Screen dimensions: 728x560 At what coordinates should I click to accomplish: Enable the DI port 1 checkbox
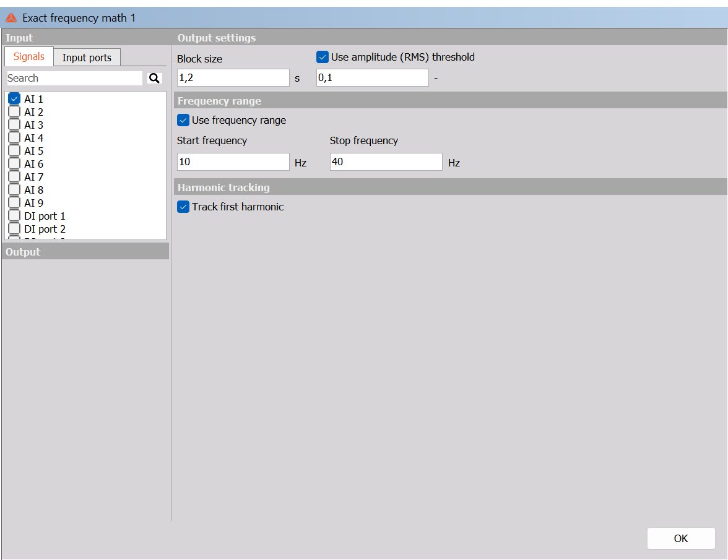click(x=14, y=216)
